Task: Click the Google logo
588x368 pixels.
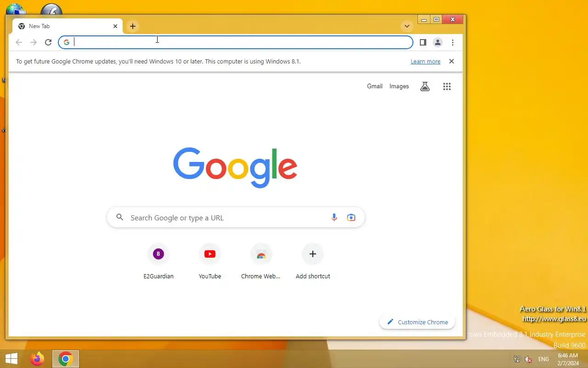Action: click(x=235, y=167)
